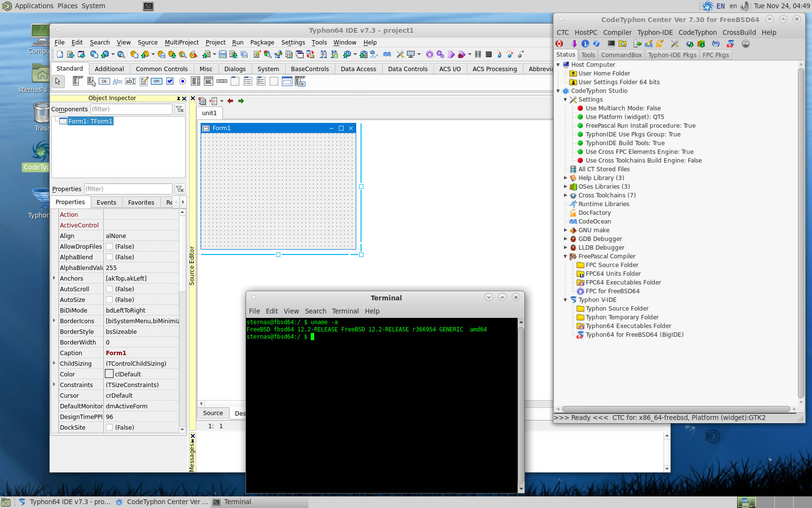Open the CommandBox tab in CodeTyphon Center
This screenshot has width=812, height=508.
click(x=621, y=55)
